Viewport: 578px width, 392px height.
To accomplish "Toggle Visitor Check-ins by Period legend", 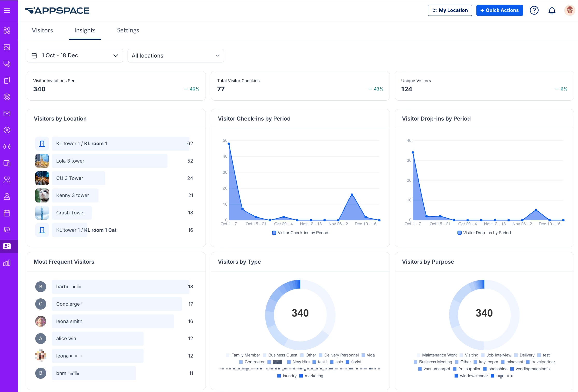I will click(300, 233).
